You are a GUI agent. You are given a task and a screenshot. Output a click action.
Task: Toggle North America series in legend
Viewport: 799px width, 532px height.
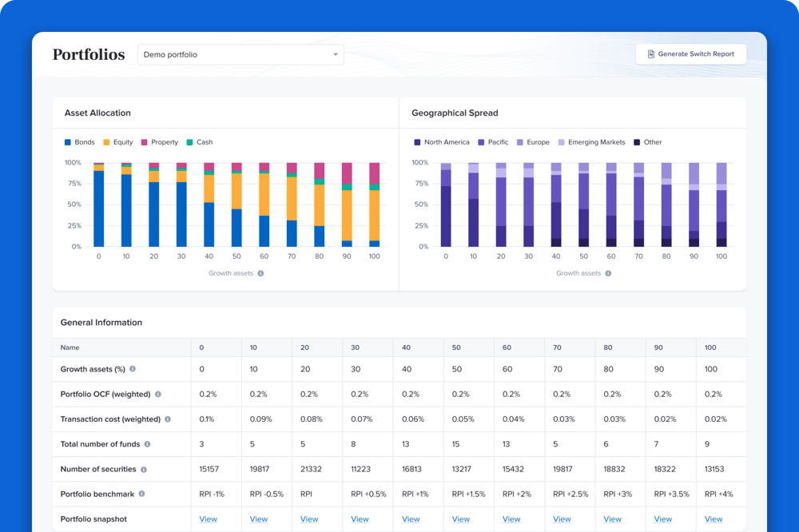coord(441,142)
